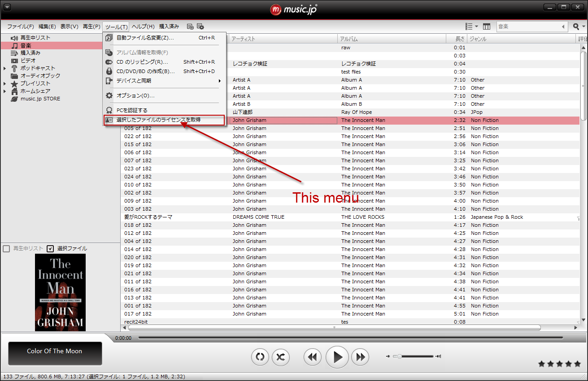Go back to the previous track
588x381 pixels.
tap(313, 357)
